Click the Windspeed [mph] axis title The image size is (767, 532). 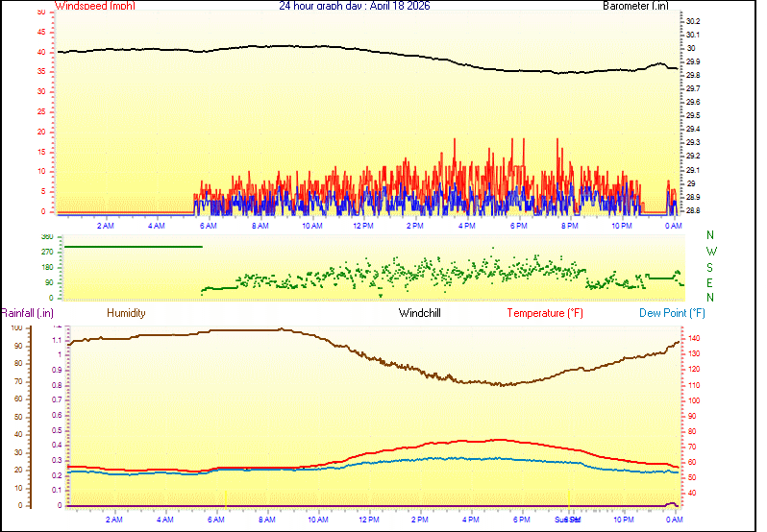click(95, 6)
